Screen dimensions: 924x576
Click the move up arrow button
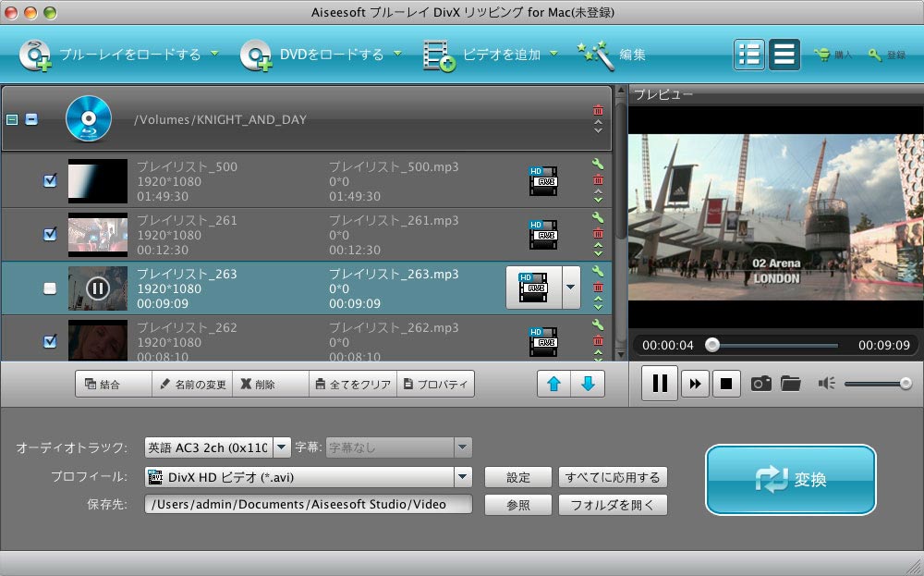[x=553, y=384]
